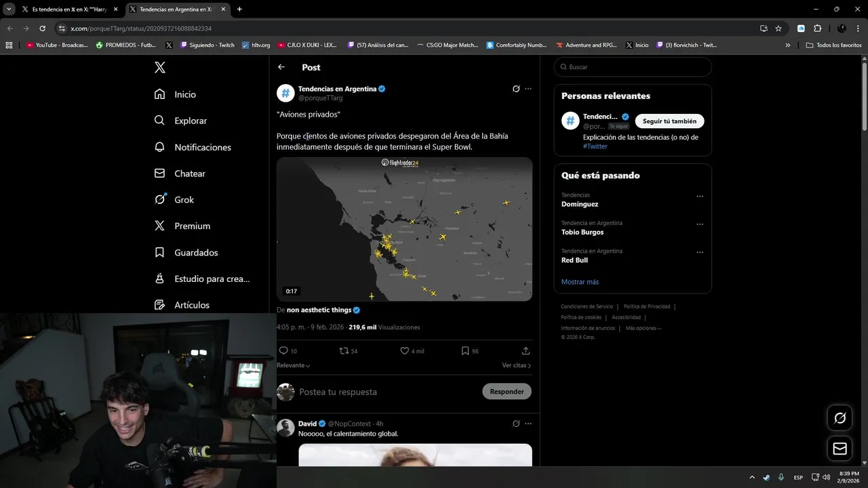Screen dimensions: 868x488
Task: Click Grok icon on David's reply
Action: click(x=516, y=424)
